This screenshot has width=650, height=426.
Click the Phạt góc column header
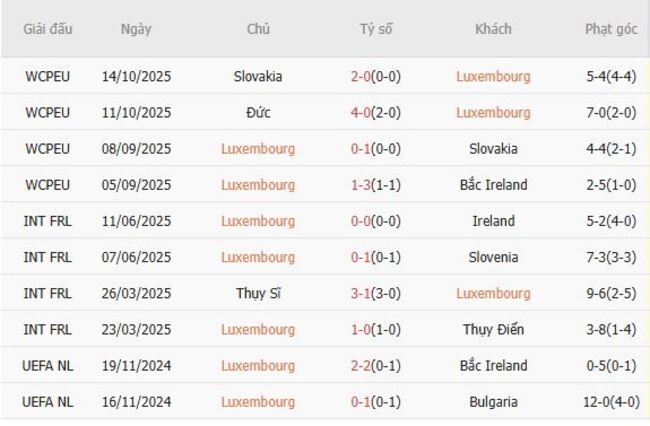click(611, 29)
